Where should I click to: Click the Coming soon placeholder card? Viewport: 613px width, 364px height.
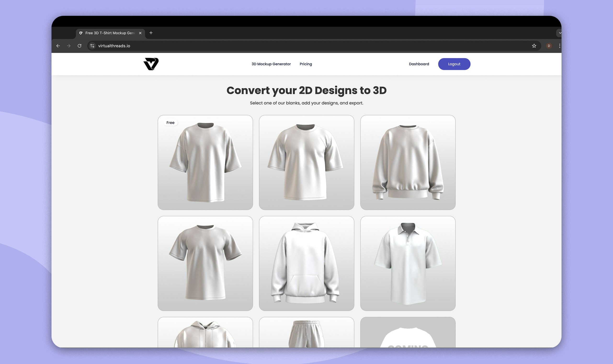[x=408, y=332]
